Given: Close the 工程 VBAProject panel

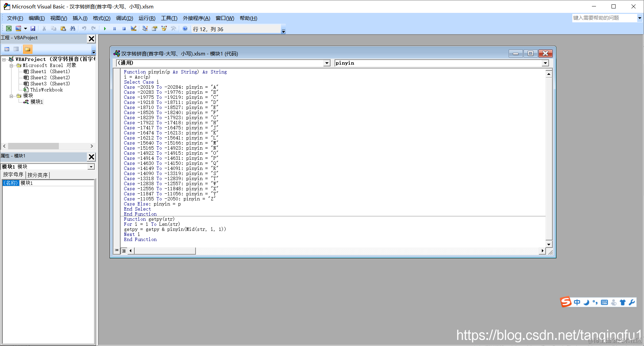Looking at the screenshot, I should (x=91, y=39).
